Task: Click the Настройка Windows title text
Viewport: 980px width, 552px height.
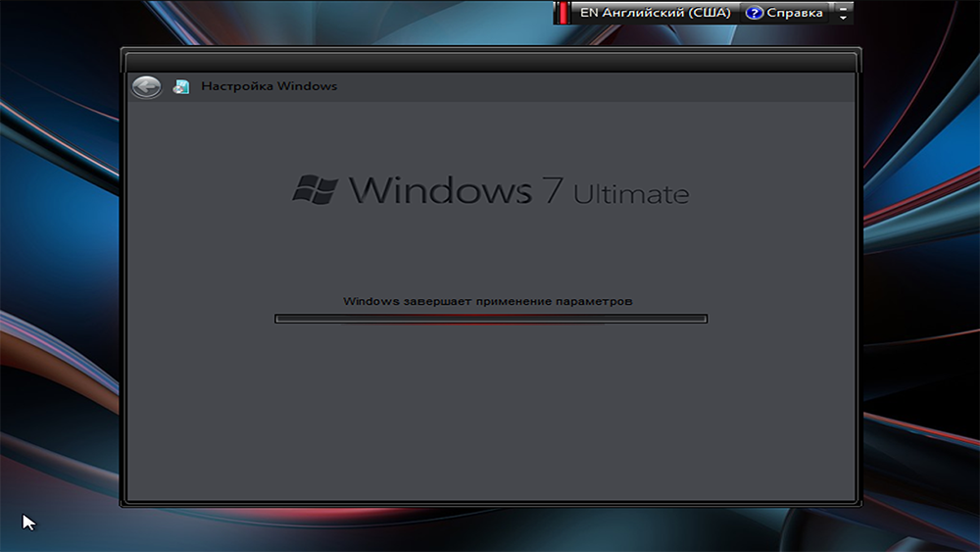Action: [x=269, y=86]
